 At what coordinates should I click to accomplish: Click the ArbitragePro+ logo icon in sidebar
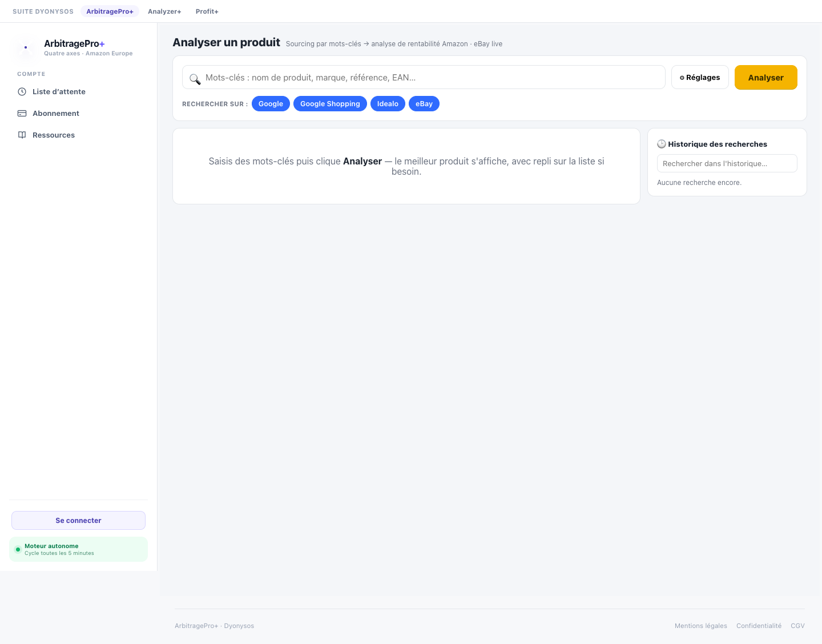click(25, 47)
